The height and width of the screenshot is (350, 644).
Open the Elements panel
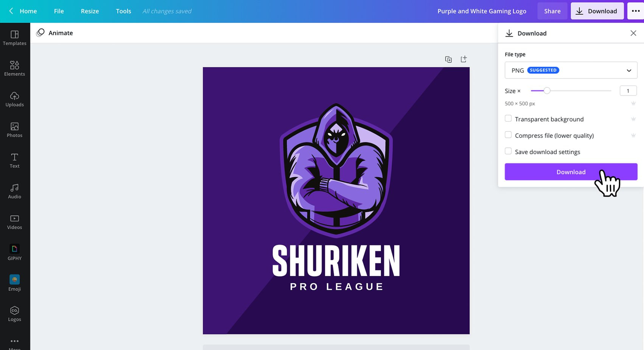click(14, 68)
